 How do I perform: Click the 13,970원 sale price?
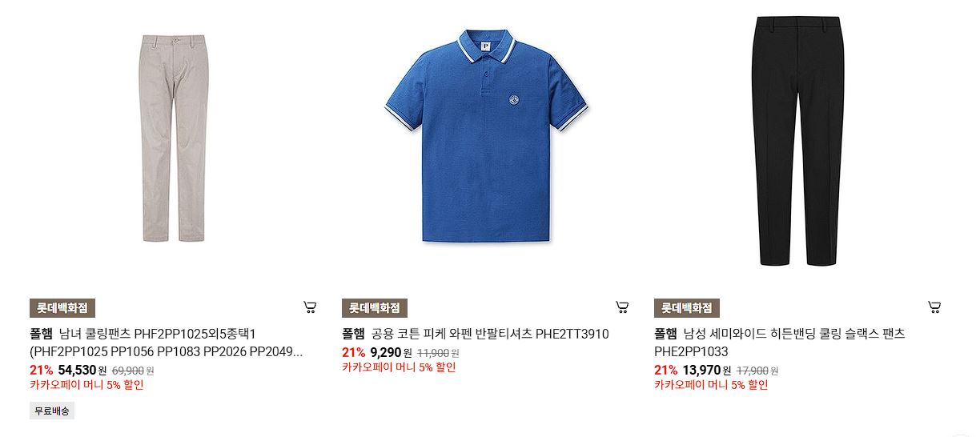coord(707,370)
